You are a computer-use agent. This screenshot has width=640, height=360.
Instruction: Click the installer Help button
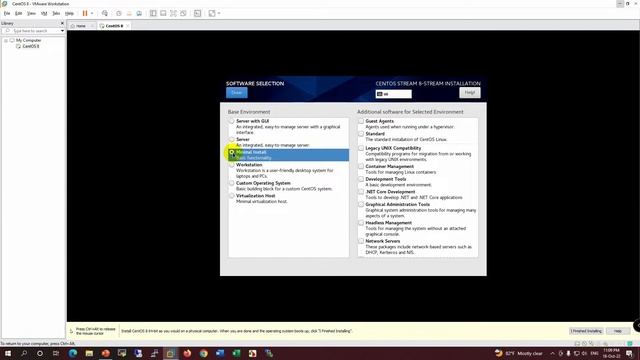coord(470,93)
